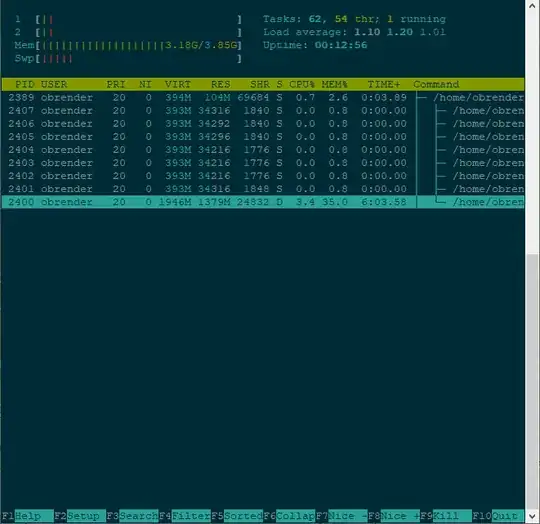Click F10 Quit in the function bar

(x=498, y=516)
